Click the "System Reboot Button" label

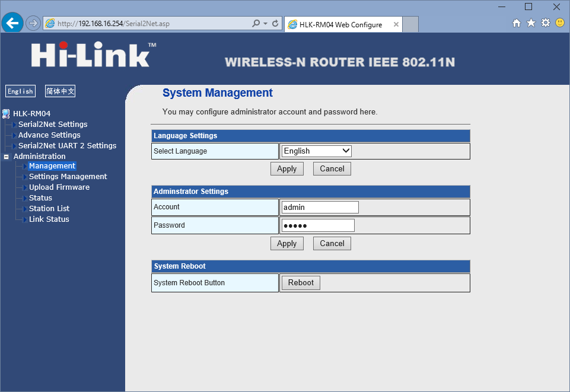click(x=189, y=283)
